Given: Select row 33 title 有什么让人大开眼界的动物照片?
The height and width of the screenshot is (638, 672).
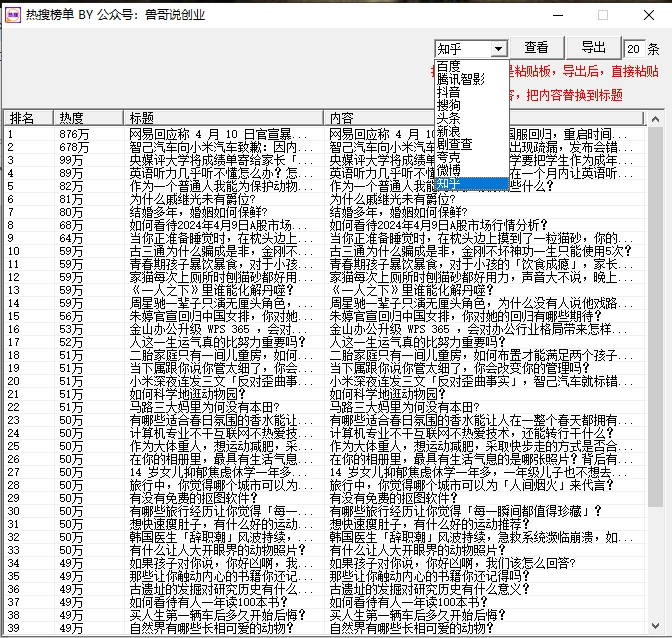Looking at the screenshot, I should tap(217, 551).
